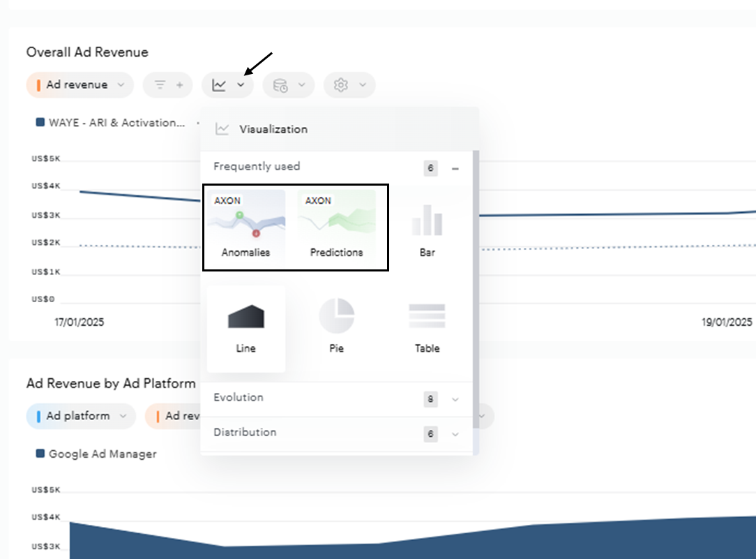This screenshot has width=756, height=559.
Task: Select the Line chart visualization
Action: click(x=245, y=325)
